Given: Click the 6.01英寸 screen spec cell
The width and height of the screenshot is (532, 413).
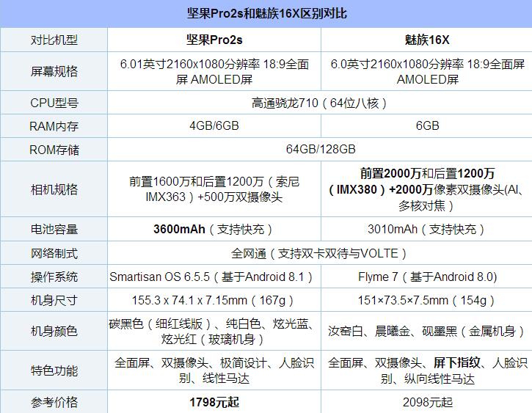Looking at the screenshot, I should [x=214, y=71].
